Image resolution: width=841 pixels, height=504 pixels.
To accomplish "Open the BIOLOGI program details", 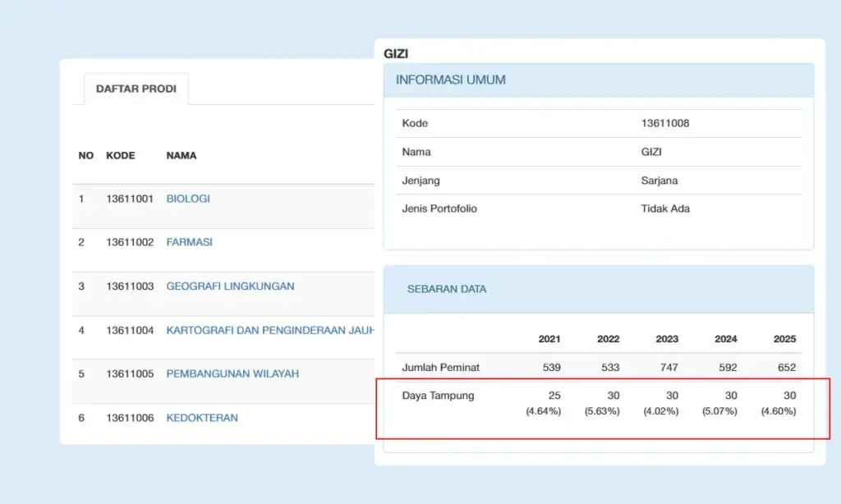I will (x=187, y=198).
